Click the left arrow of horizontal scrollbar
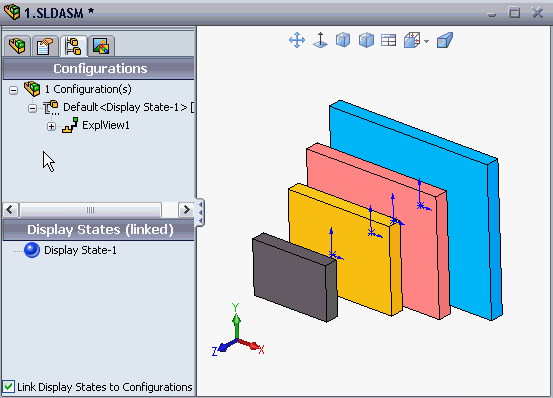 [x=11, y=210]
